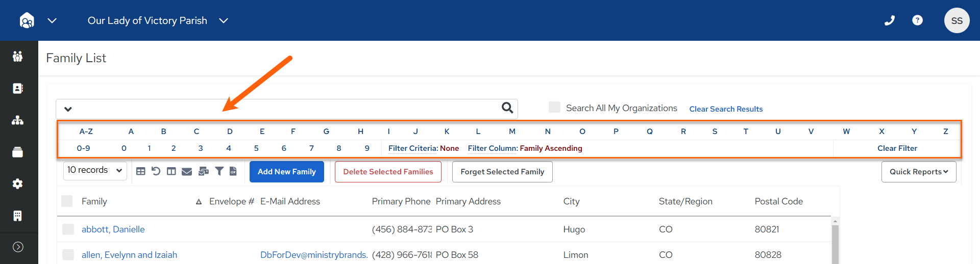Filter families by letter M
980x264 pixels.
click(x=512, y=131)
